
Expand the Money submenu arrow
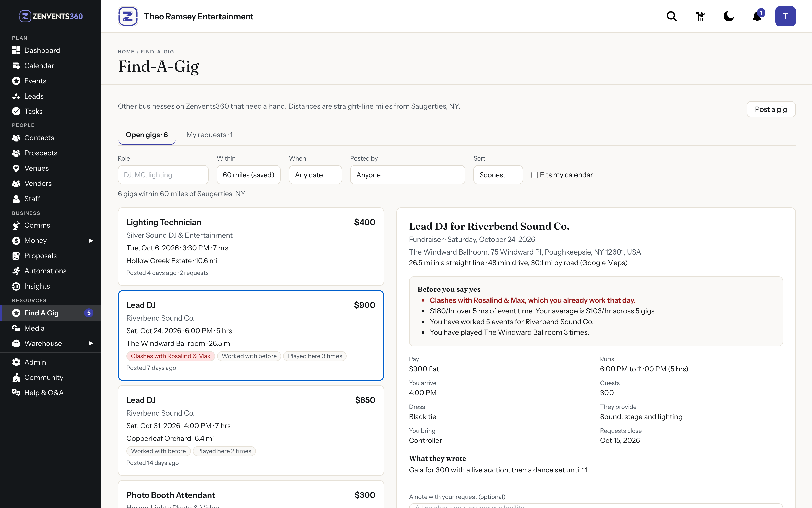(x=91, y=241)
